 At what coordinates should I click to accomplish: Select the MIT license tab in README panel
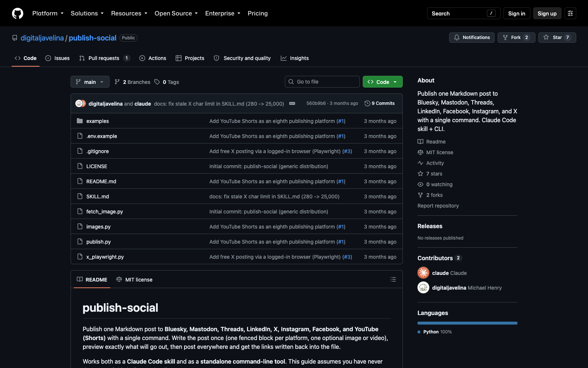[x=134, y=280]
